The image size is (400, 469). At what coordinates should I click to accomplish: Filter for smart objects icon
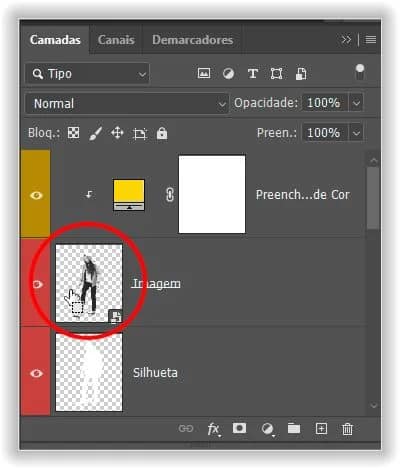point(301,74)
